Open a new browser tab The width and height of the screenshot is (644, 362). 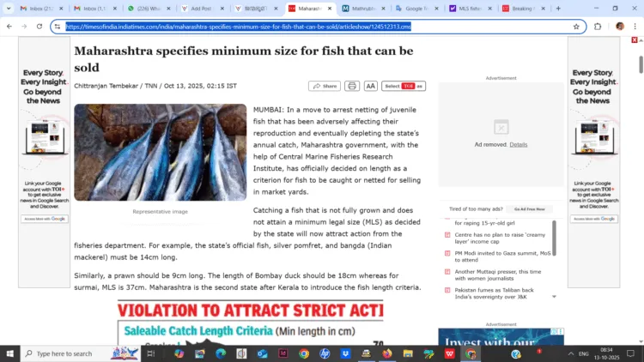tap(558, 9)
